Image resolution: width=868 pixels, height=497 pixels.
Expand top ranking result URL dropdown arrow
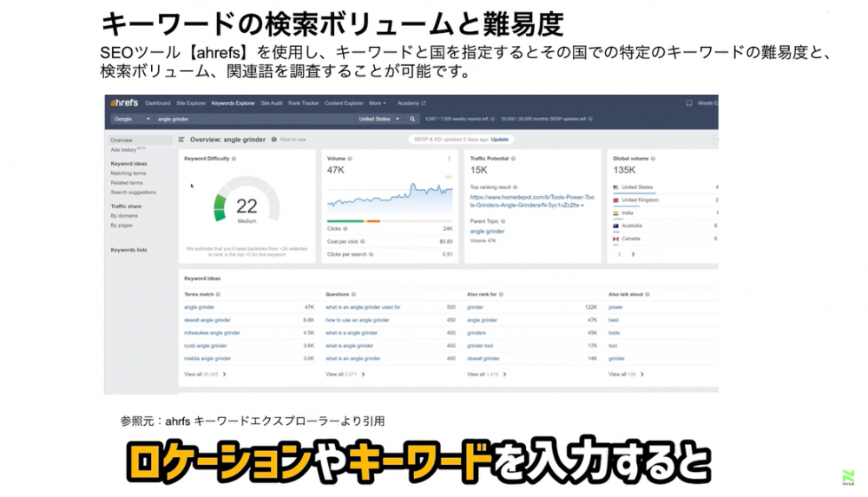[582, 206]
